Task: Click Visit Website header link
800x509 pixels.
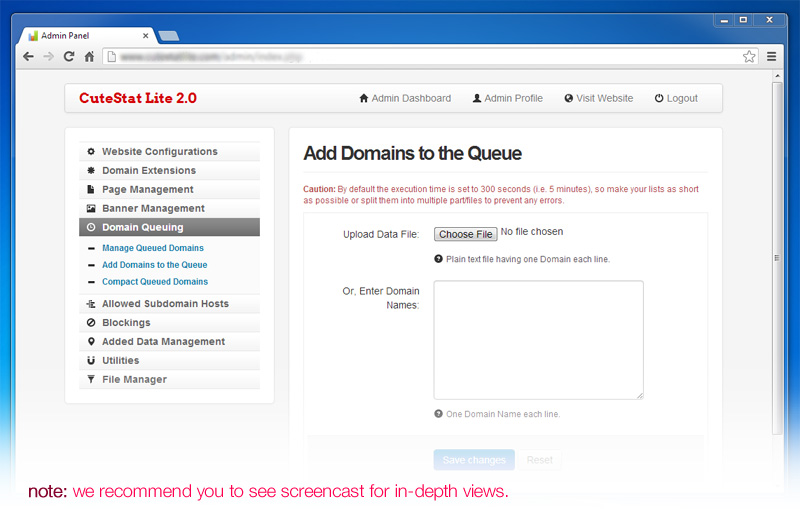Action: pyautogui.click(x=598, y=98)
